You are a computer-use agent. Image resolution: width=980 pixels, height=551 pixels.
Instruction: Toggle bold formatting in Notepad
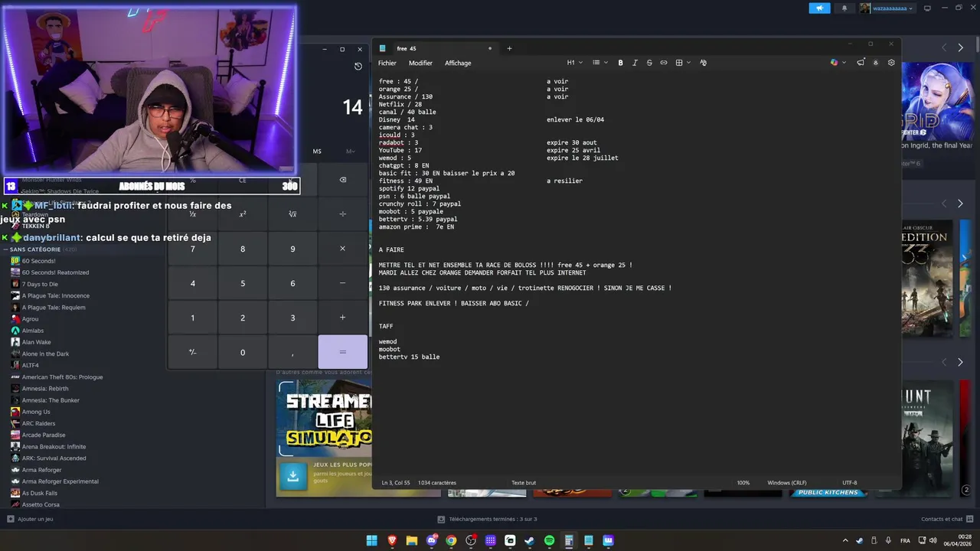click(x=620, y=63)
